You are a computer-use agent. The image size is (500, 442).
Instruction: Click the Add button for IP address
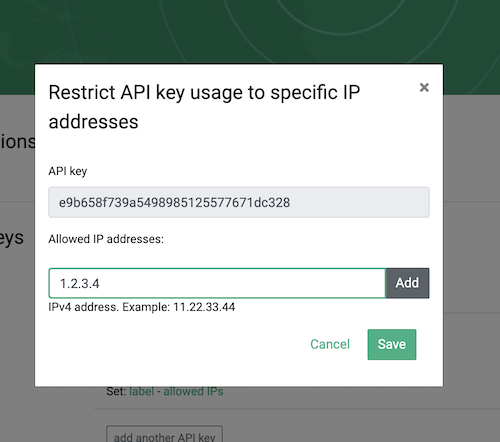pyautogui.click(x=407, y=283)
